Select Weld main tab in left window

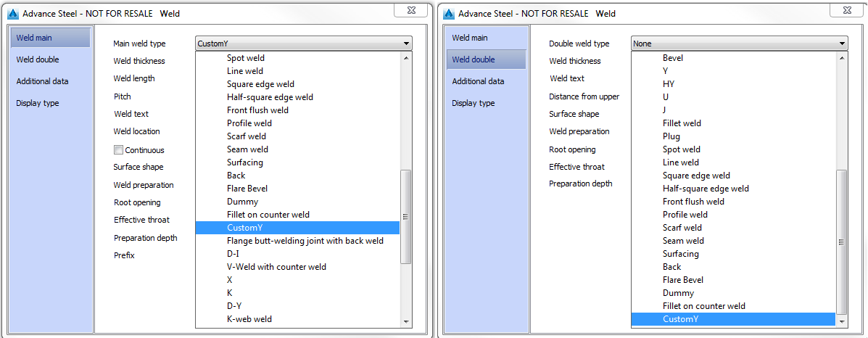pyautogui.click(x=50, y=38)
